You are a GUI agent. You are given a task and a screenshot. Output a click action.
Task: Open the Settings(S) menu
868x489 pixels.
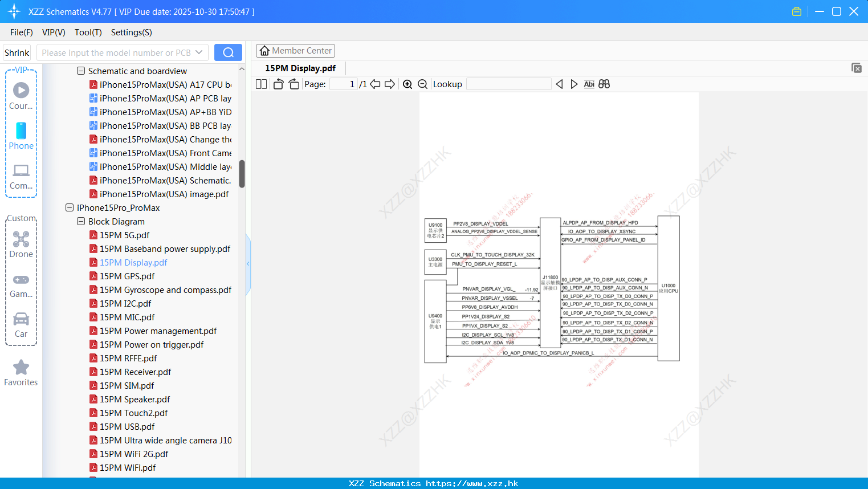coord(132,32)
